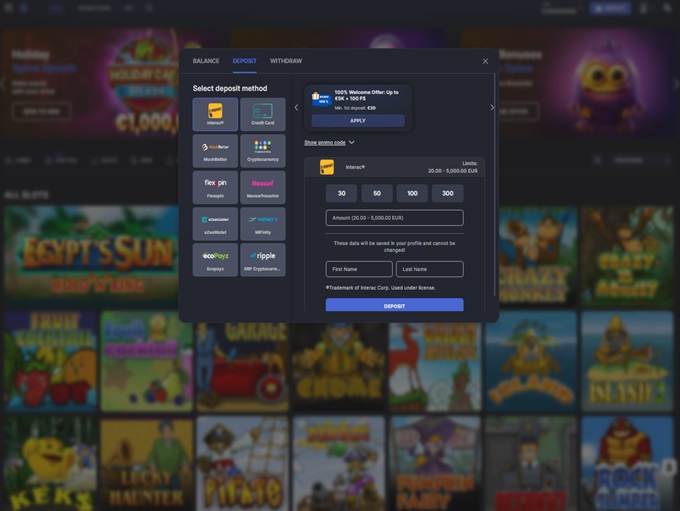Go to next bonus offer arrow

[491, 108]
